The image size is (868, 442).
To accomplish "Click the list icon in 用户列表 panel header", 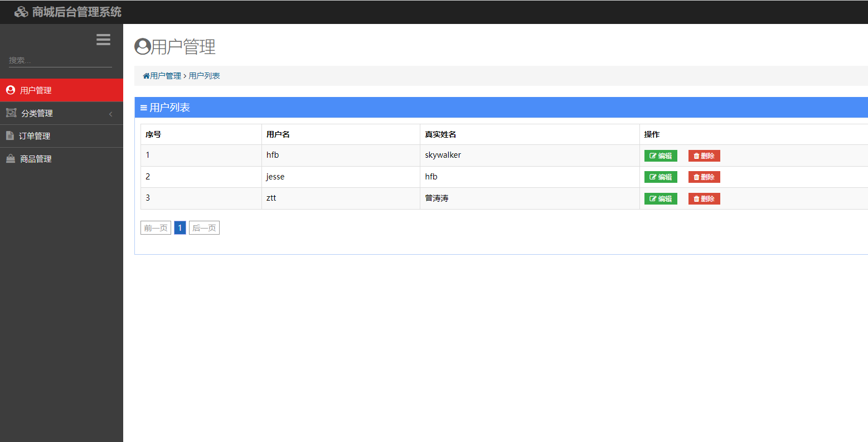I will [x=144, y=108].
